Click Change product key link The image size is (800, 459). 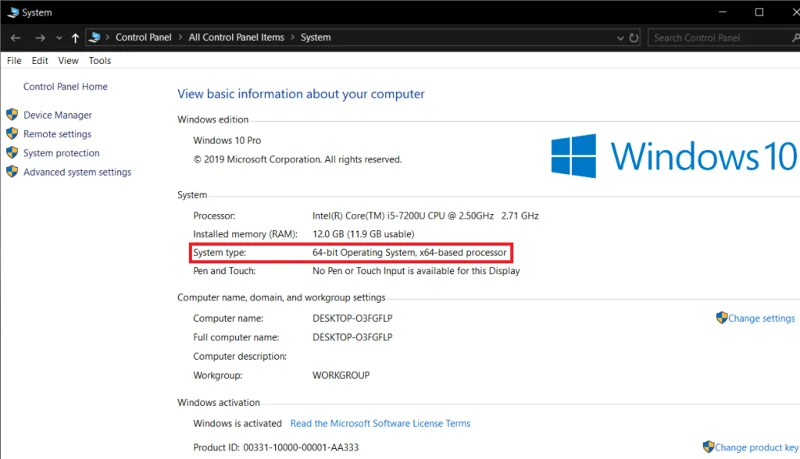coord(757,447)
